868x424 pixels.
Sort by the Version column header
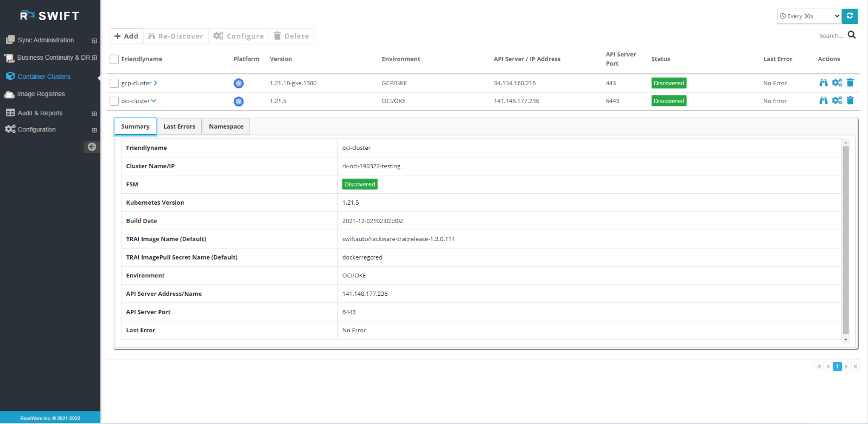pyautogui.click(x=281, y=59)
